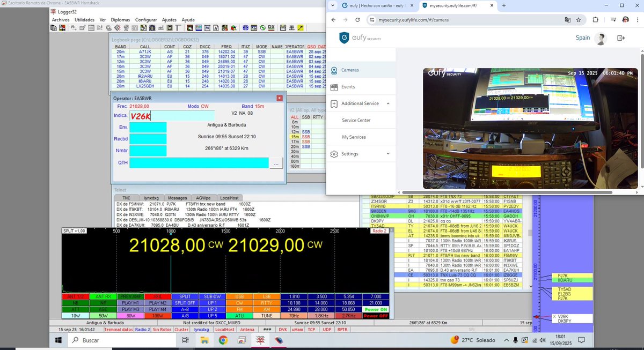This screenshot has height=350, width=644.
Task: Toggle the ATT attenuator button
Action: click(x=75, y=310)
